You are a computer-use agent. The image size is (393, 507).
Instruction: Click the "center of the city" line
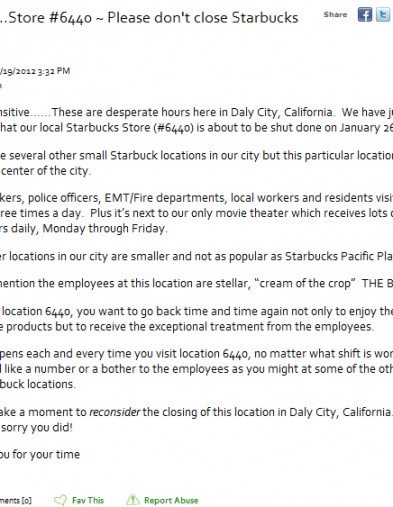(x=45, y=171)
